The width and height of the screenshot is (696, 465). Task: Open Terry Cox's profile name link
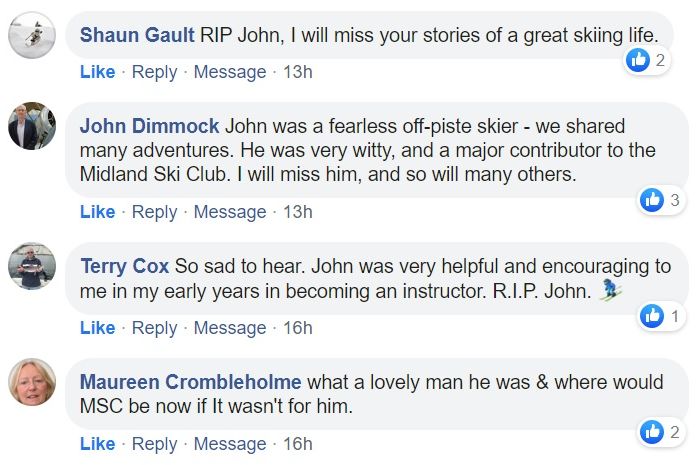125,266
